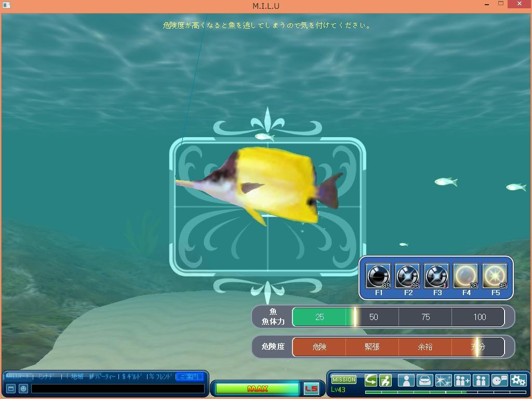Viewport: 532px width, 399px height.
Task: Activate the F3 skill slot
Action: click(436, 275)
